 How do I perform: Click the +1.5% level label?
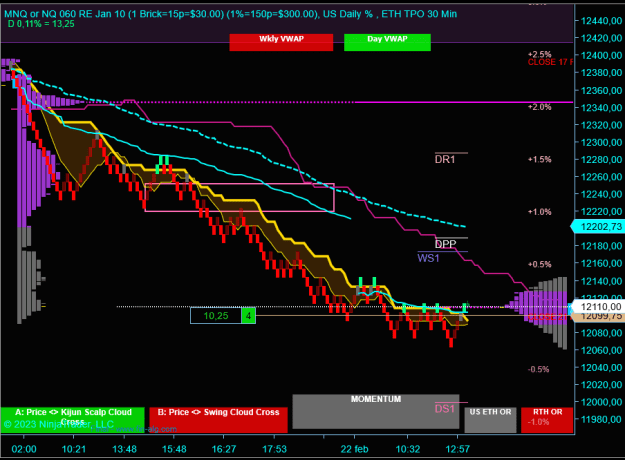coord(540,159)
